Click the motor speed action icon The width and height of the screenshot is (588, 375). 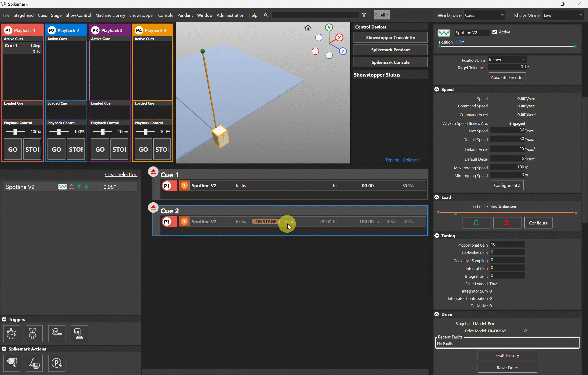[x=12, y=363]
